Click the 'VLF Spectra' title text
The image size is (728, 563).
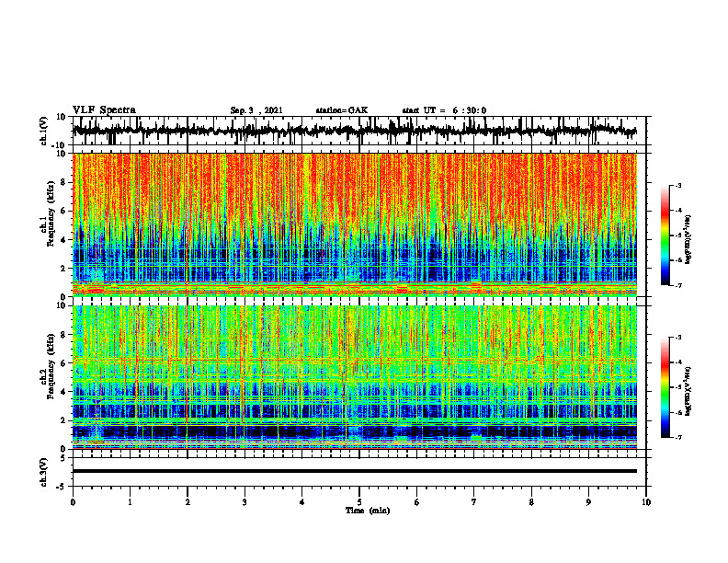coord(104,110)
